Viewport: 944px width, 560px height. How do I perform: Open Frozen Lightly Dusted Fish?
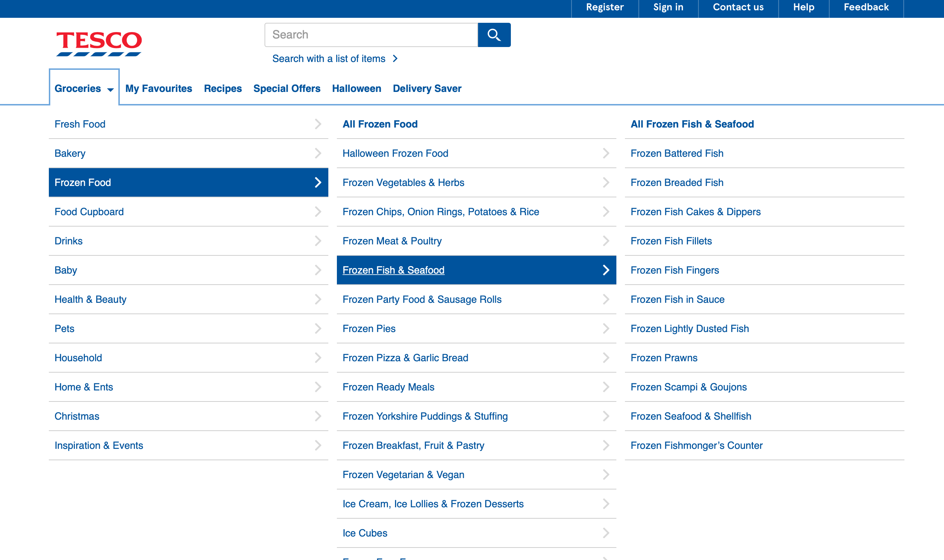(x=764, y=329)
